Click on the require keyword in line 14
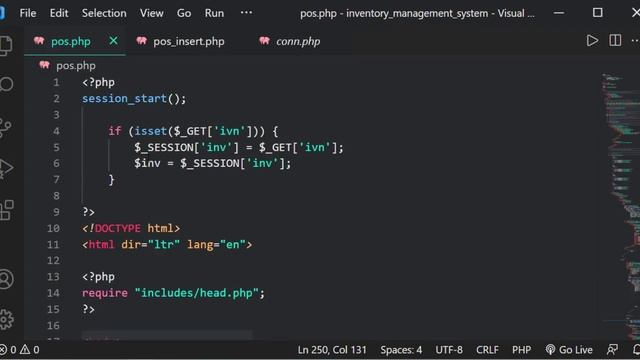 104,293
